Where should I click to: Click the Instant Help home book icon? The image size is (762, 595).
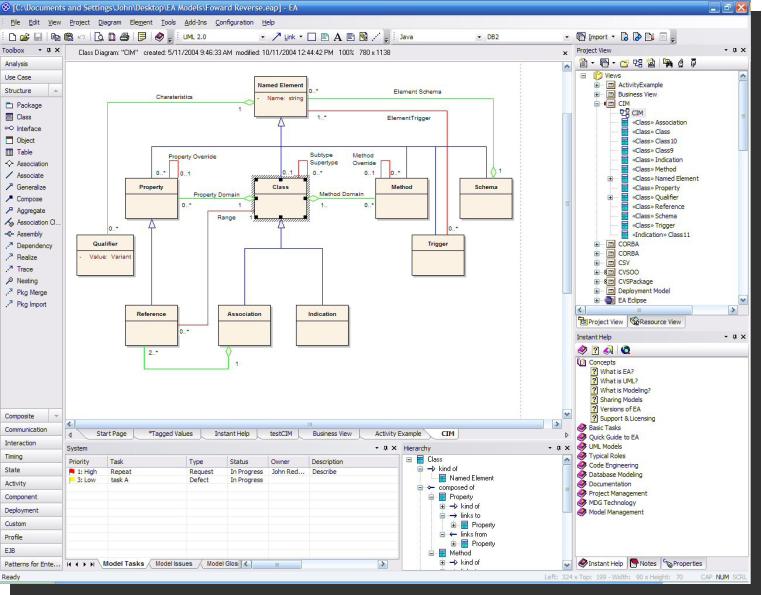tap(582, 350)
